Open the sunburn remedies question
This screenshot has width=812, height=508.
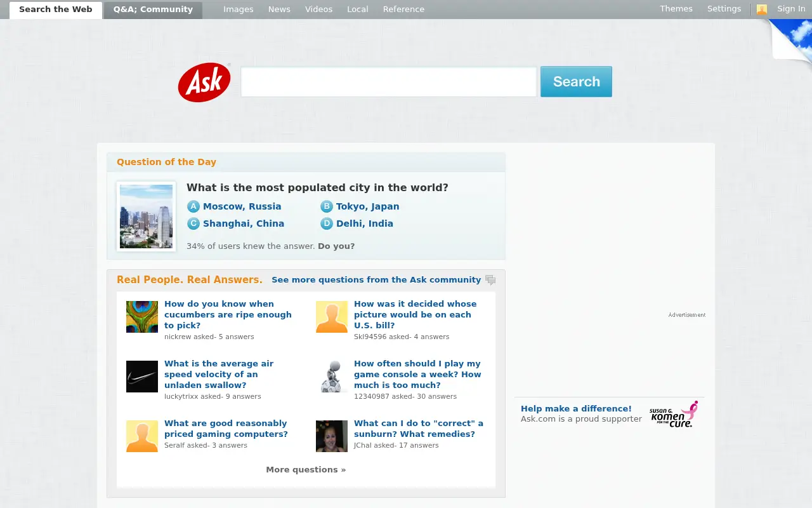click(419, 429)
